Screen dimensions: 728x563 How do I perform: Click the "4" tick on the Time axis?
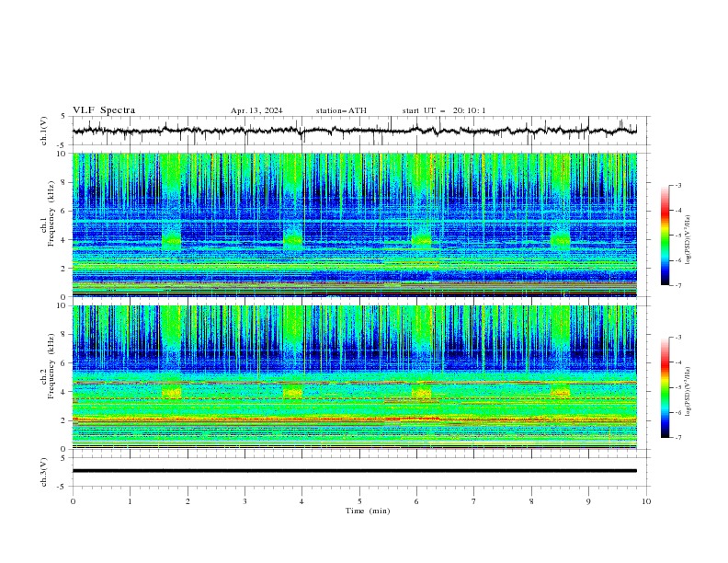(x=302, y=501)
